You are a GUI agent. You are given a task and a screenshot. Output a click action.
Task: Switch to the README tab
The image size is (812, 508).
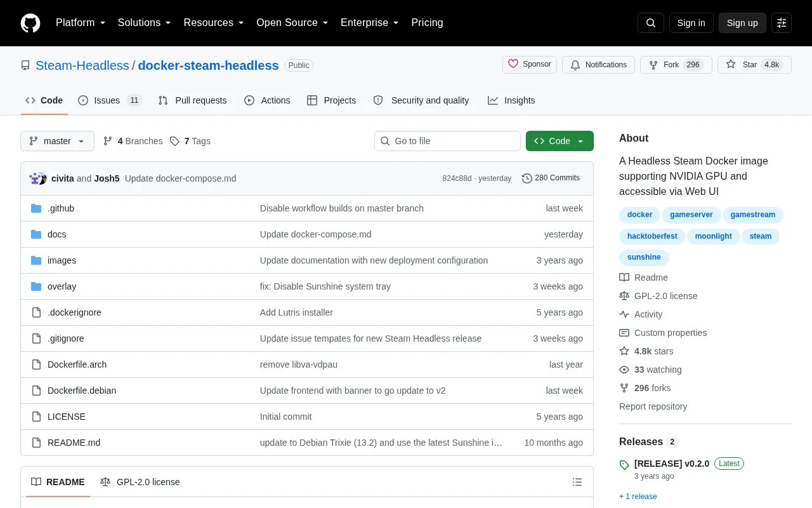58,482
